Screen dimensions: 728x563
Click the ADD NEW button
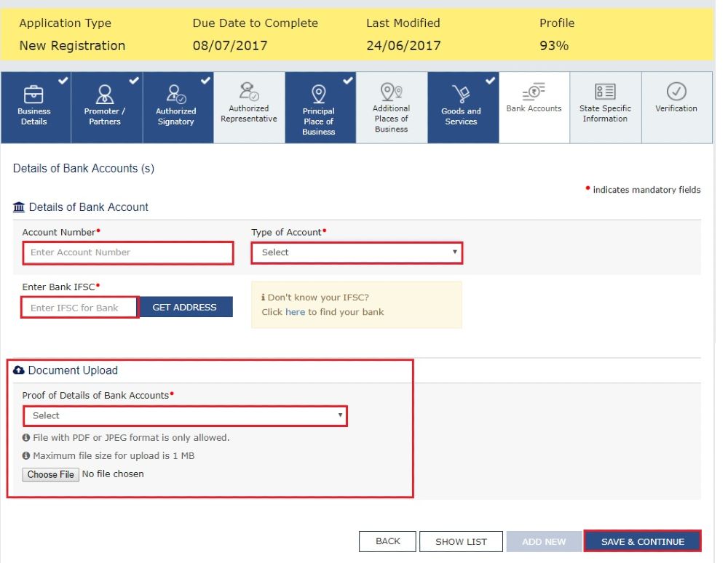pos(544,541)
